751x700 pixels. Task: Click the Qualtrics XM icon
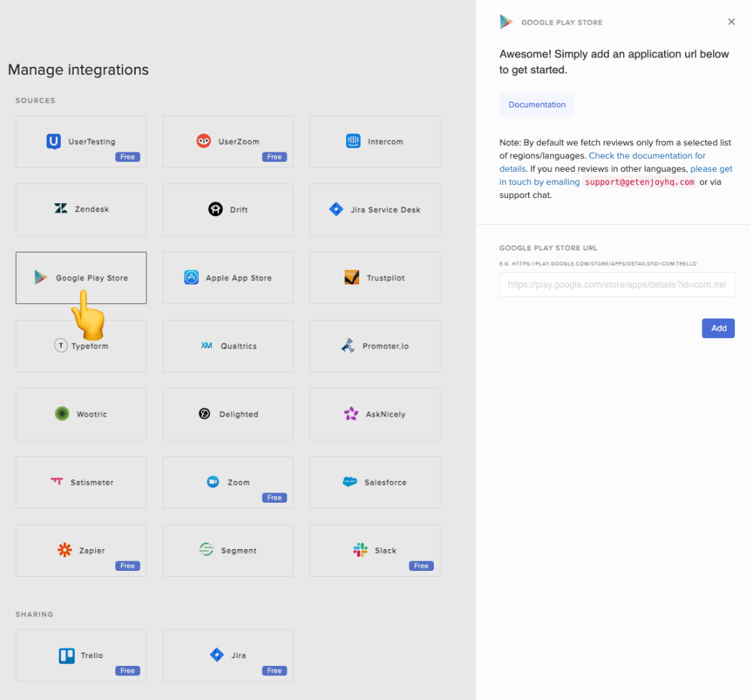click(206, 345)
